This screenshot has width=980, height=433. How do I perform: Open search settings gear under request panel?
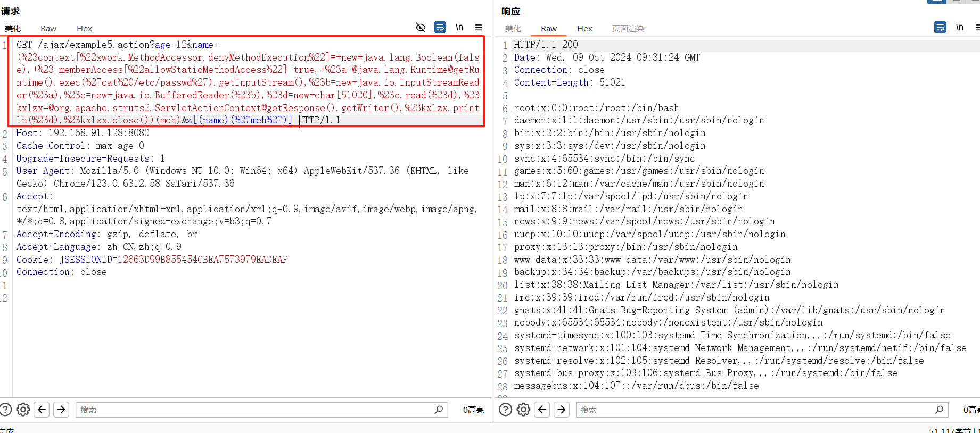pos(23,410)
